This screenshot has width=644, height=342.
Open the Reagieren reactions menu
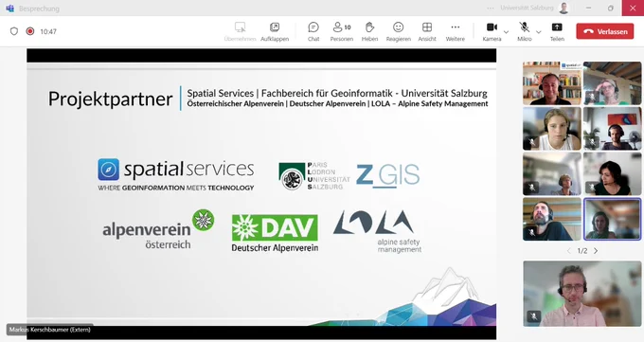[x=398, y=31]
